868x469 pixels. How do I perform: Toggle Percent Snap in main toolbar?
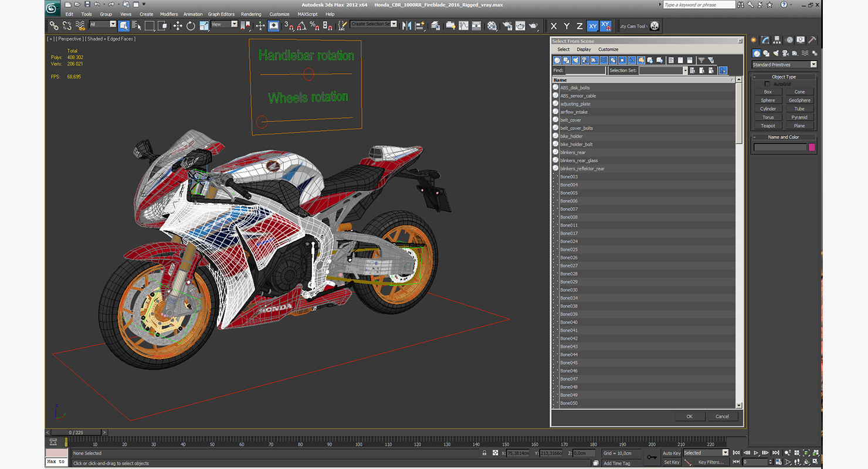coord(314,26)
